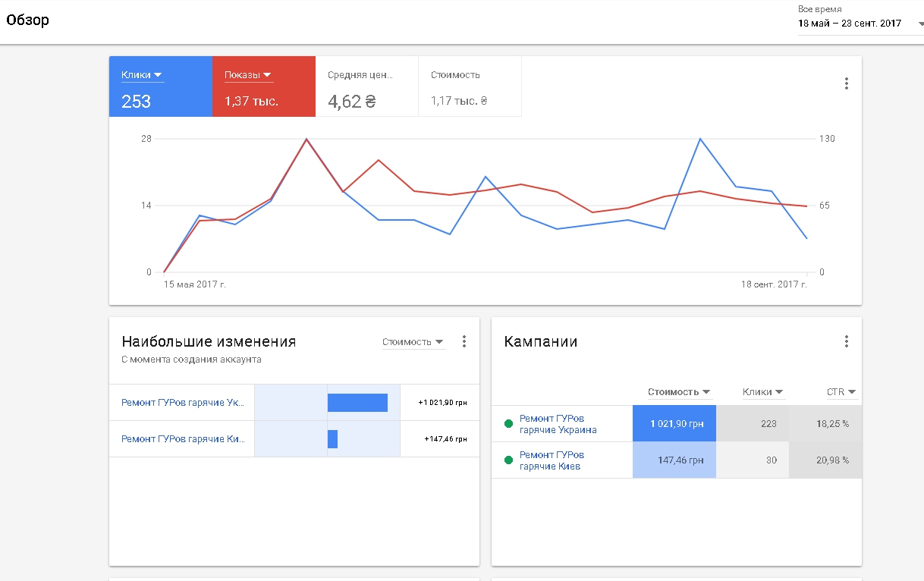
Task: Open the chart card three-dot menu
Action: point(847,83)
